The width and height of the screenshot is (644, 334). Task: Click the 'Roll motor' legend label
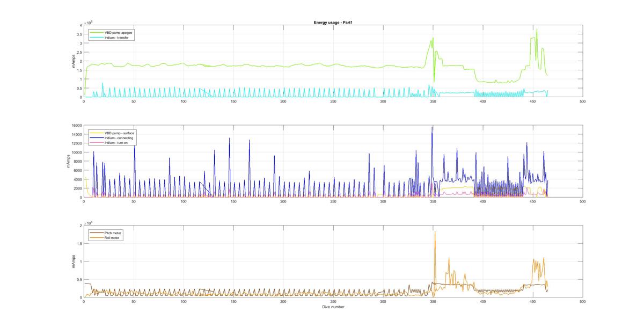click(112, 237)
